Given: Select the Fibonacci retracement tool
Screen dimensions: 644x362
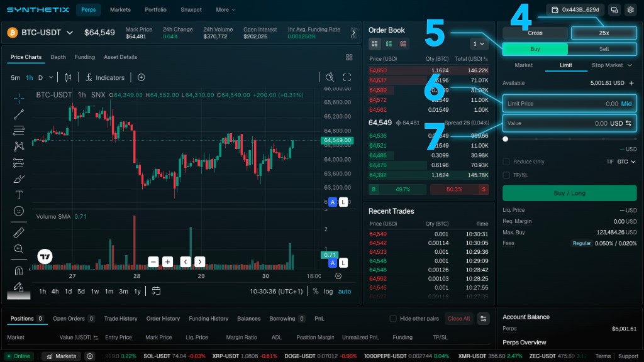Looking at the screenshot, I should pyautogui.click(x=18, y=131).
